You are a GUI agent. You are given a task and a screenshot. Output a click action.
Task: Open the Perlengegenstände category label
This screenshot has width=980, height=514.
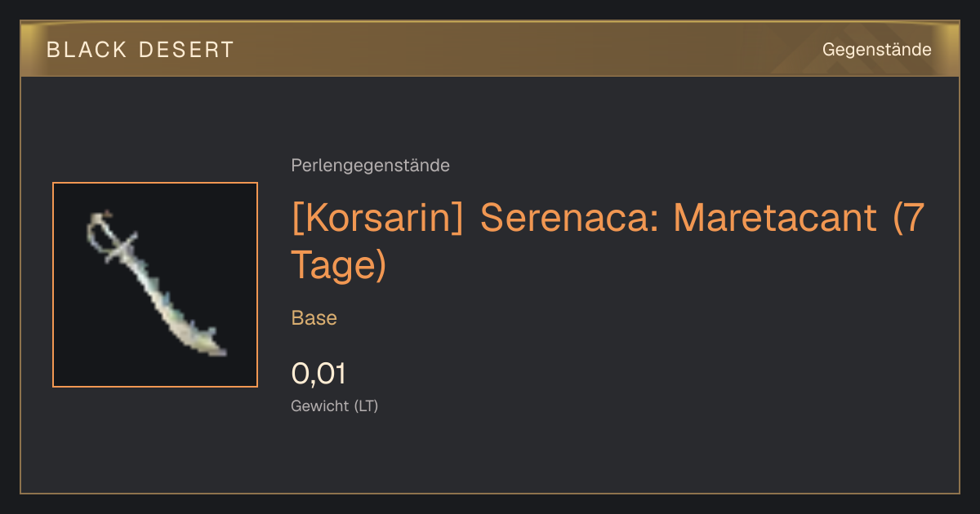tap(370, 166)
